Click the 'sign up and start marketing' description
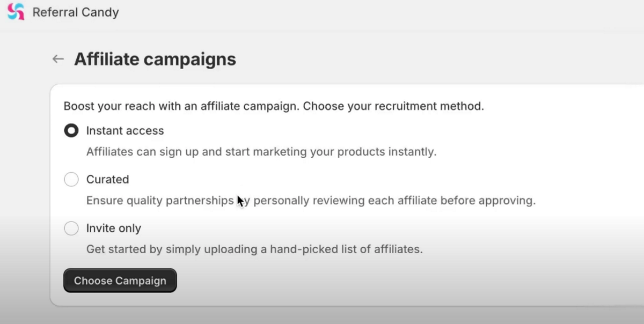Screen dimensions: 644x324 tap(261, 152)
